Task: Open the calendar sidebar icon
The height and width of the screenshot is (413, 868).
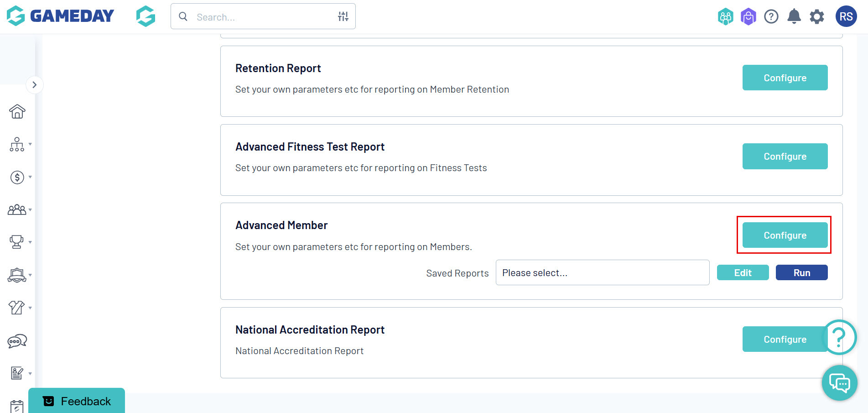Action: point(17,406)
